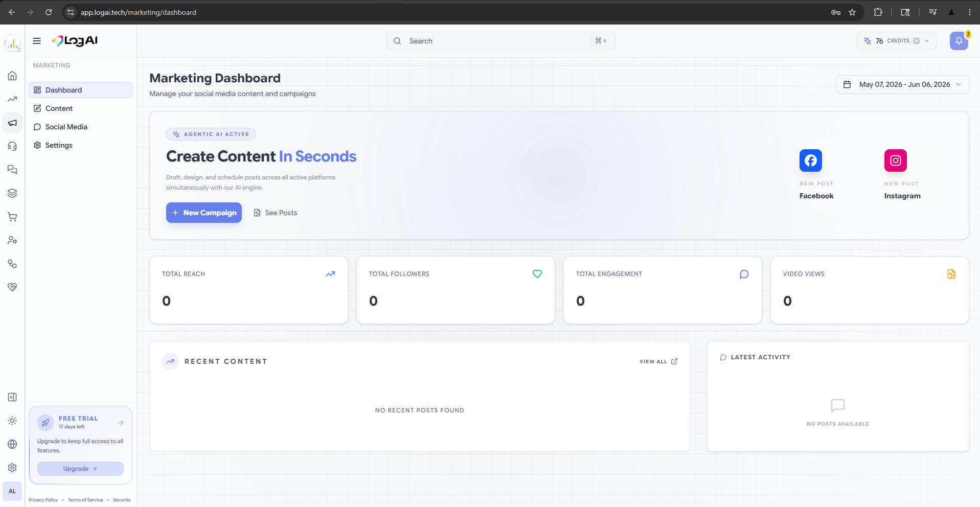Collapse the sidebar panel icon

[12, 397]
